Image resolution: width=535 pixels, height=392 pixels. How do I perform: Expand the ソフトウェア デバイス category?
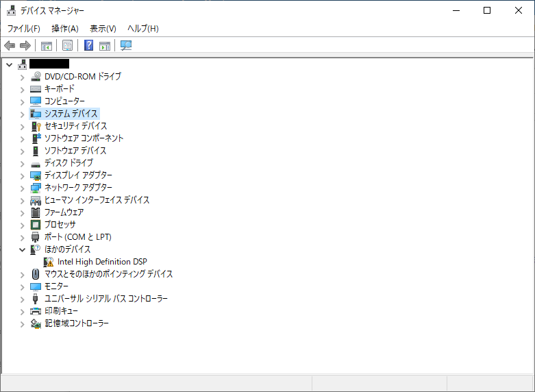[x=23, y=151]
